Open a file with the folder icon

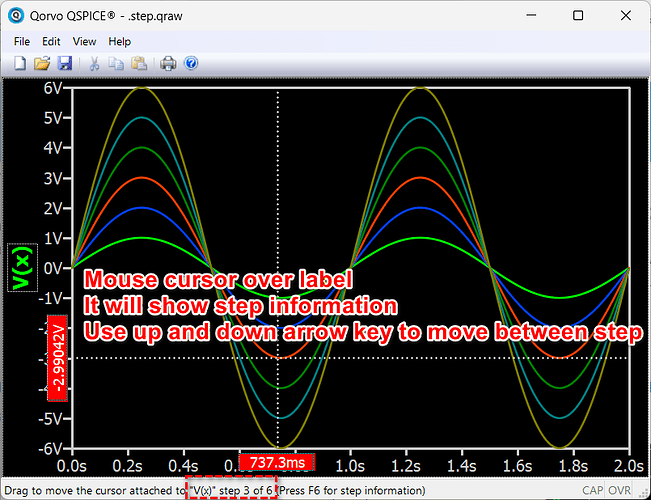[x=42, y=63]
